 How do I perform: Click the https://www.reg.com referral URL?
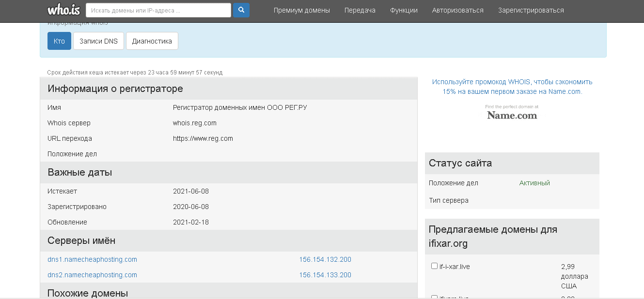tap(203, 138)
